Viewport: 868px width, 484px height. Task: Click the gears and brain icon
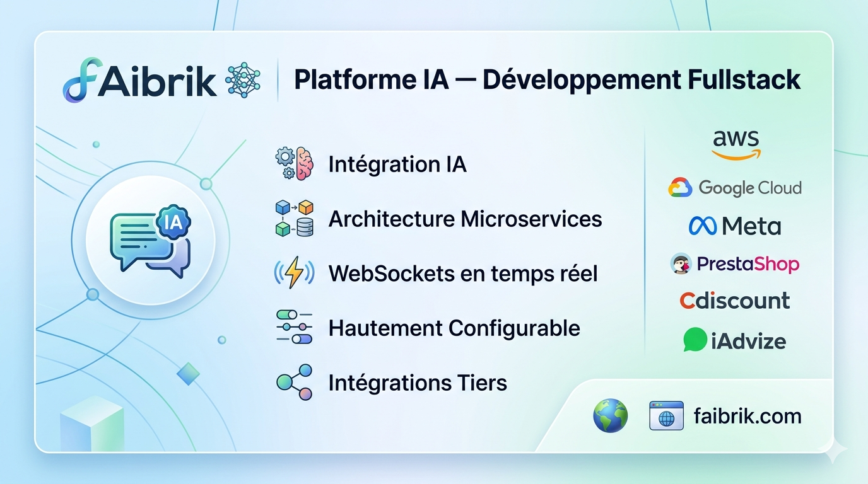pos(295,164)
